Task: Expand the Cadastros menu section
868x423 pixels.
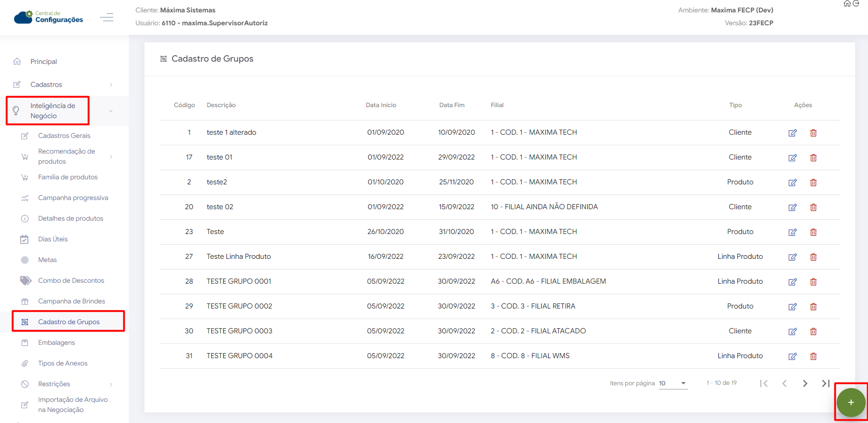Action: point(46,85)
